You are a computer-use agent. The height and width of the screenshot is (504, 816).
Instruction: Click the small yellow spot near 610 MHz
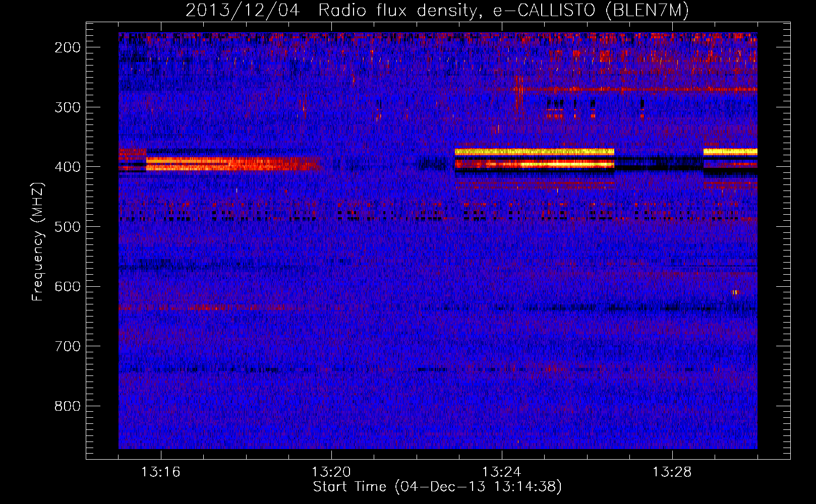click(735, 292)
